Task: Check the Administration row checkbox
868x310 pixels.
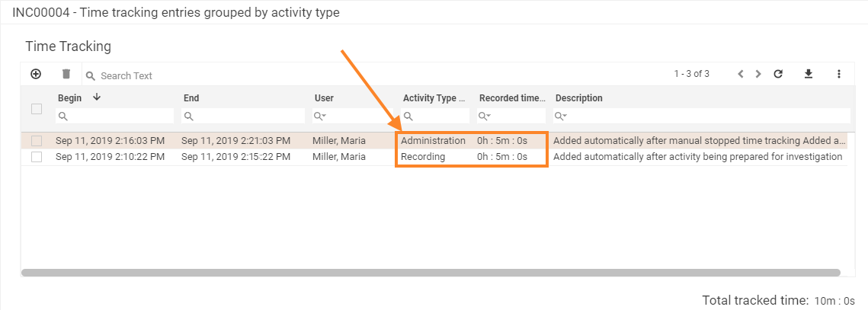Action: click(36, 141)
